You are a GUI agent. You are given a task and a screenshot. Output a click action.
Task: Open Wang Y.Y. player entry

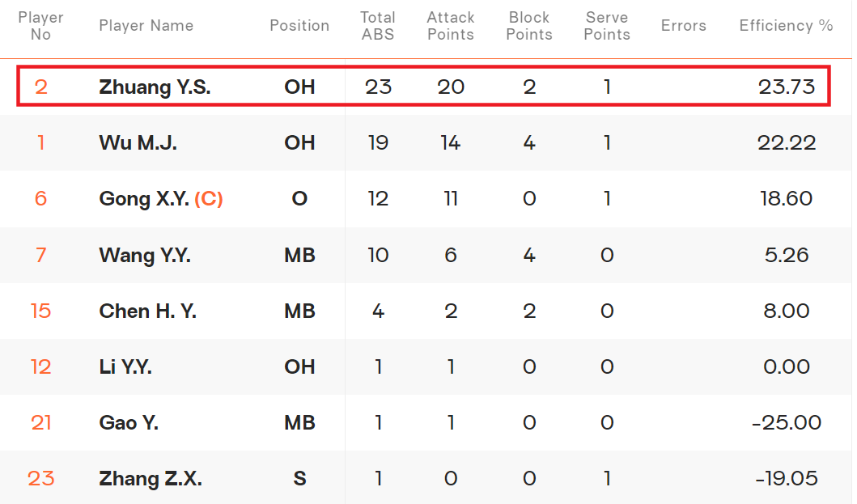(x=144, y=256)
